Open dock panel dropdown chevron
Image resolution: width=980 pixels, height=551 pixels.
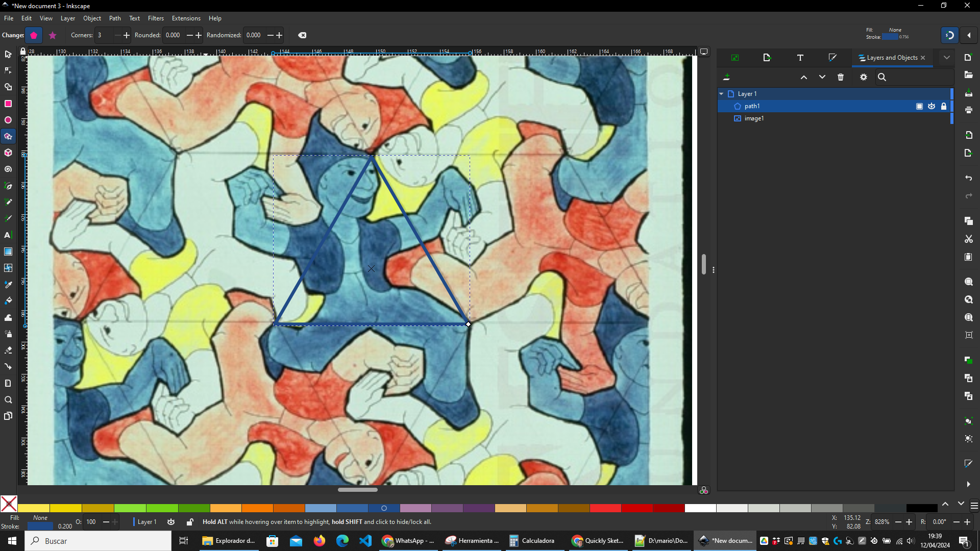(947, 58)
